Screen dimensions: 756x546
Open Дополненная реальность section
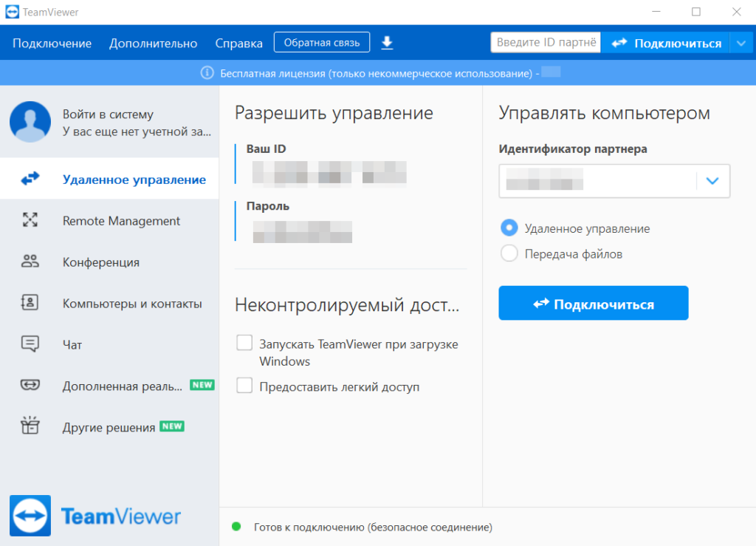click(109, 386)
